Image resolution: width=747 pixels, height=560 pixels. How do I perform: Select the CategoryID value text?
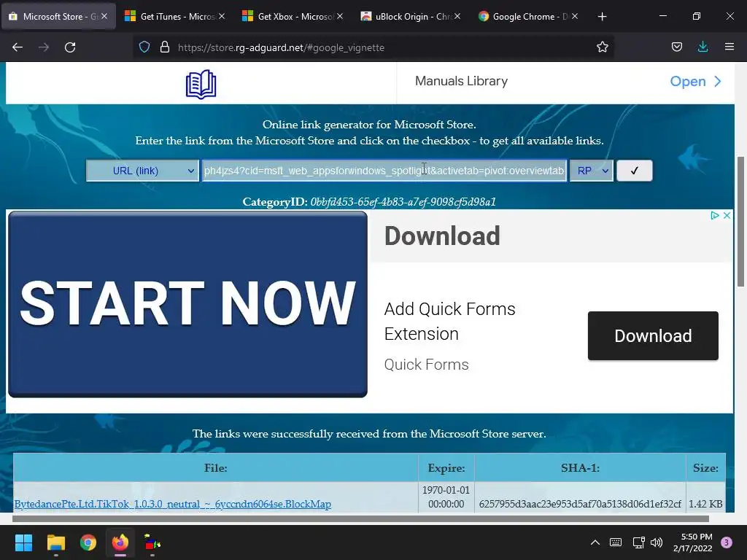[403, 202]
